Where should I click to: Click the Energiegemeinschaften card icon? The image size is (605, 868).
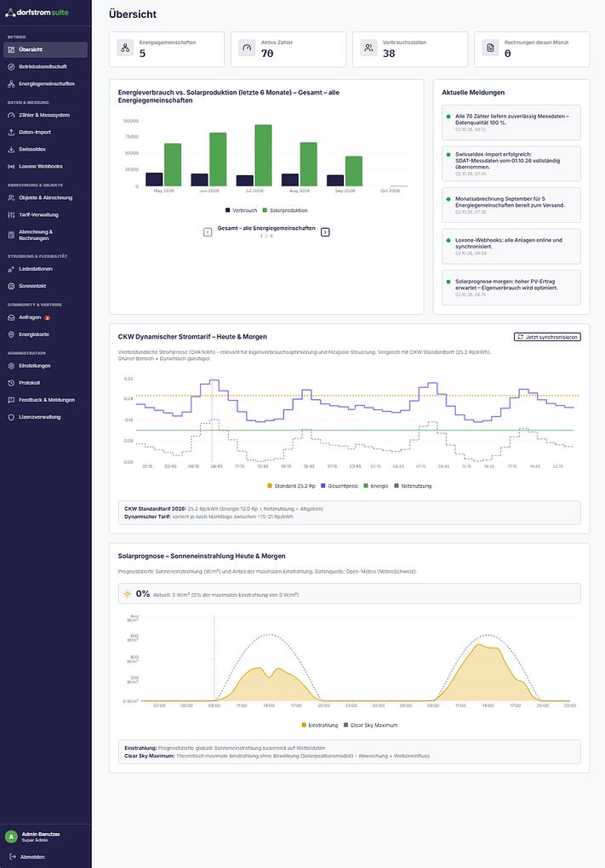pos(126,49)
